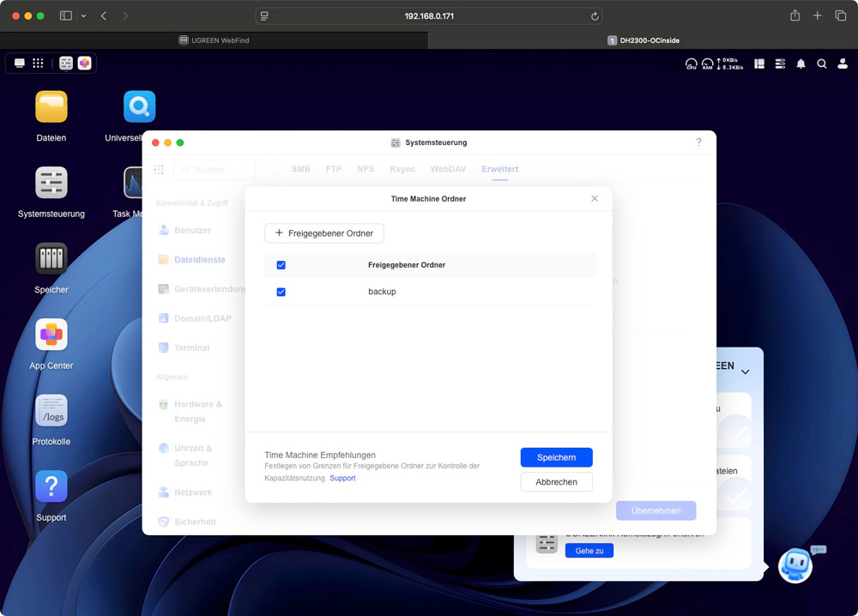The width and height of the screenshot is (858, 616).
Task: Click the Abbrechen button
Action: 556,482
